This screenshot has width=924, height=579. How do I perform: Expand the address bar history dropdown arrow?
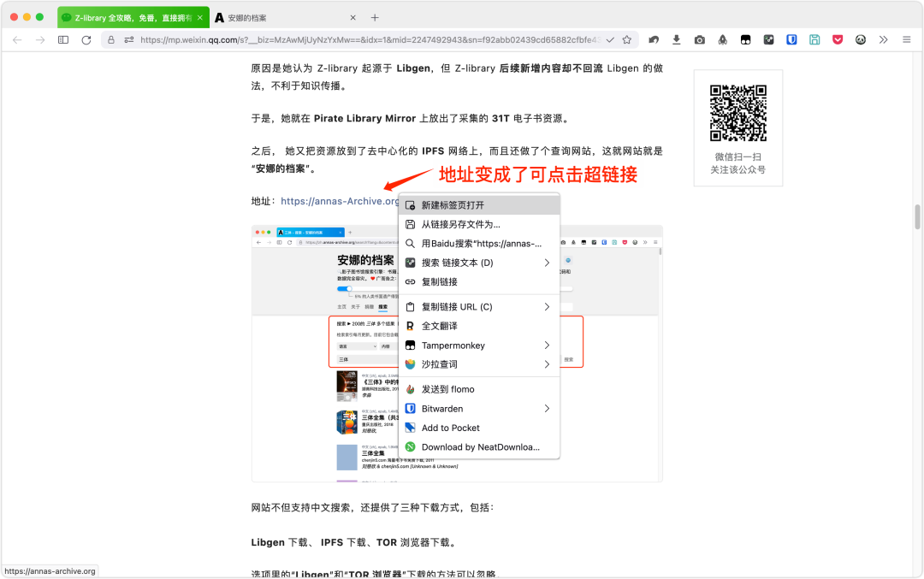610,40
